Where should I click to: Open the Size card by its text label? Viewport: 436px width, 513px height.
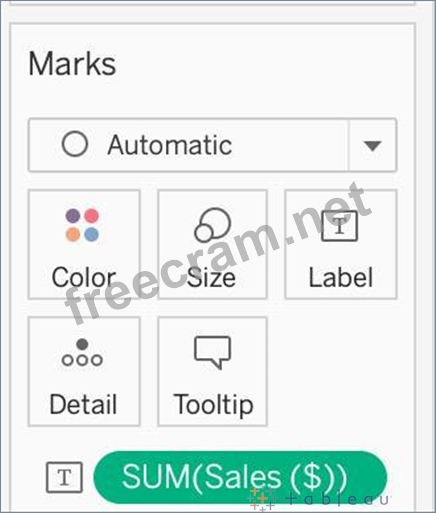pos(211,277)
